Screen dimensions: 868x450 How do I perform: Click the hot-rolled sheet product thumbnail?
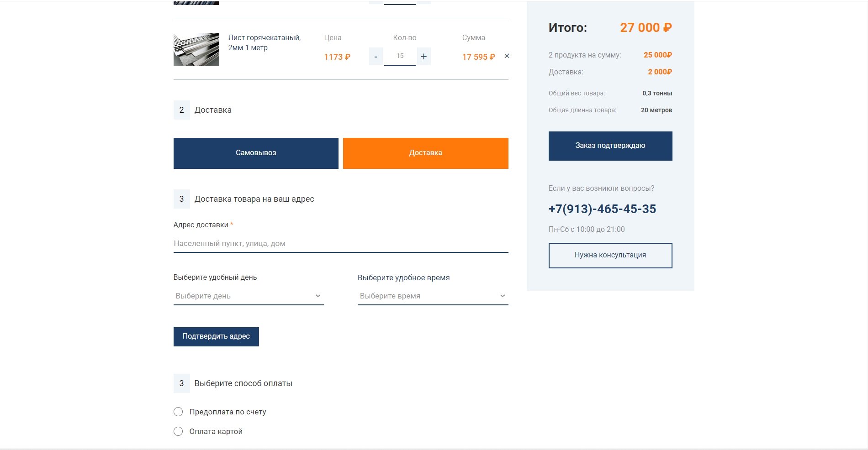pyautogui.click(x=196, y=49)
